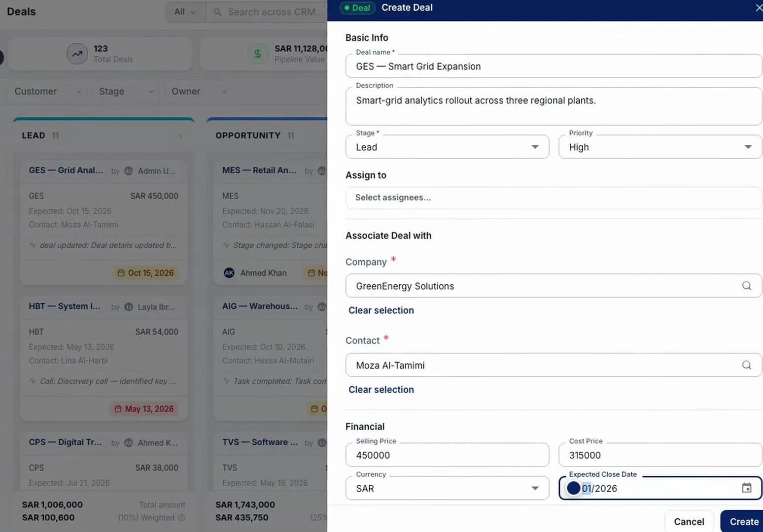
Task: Click search icon in Contact field
Action: 747,365
